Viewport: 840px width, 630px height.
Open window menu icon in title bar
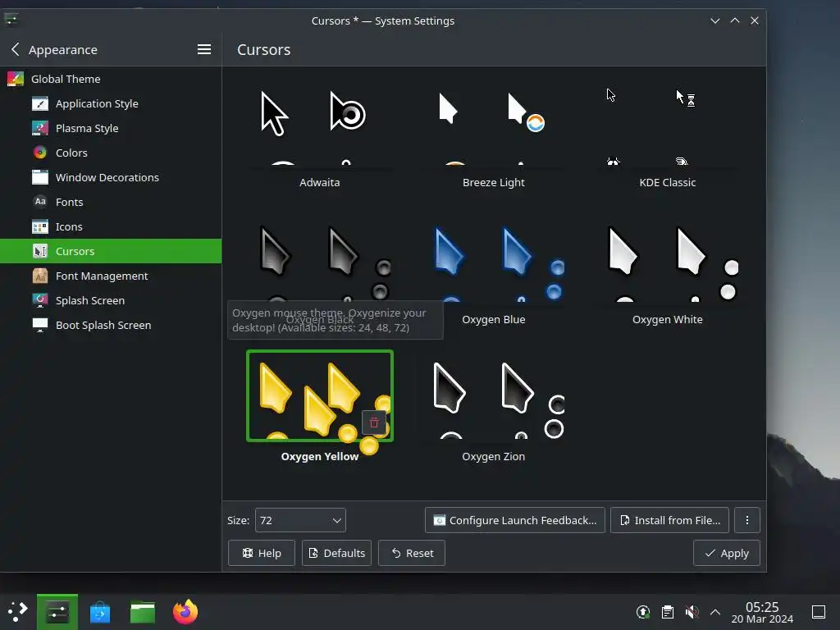pos(11,20)
